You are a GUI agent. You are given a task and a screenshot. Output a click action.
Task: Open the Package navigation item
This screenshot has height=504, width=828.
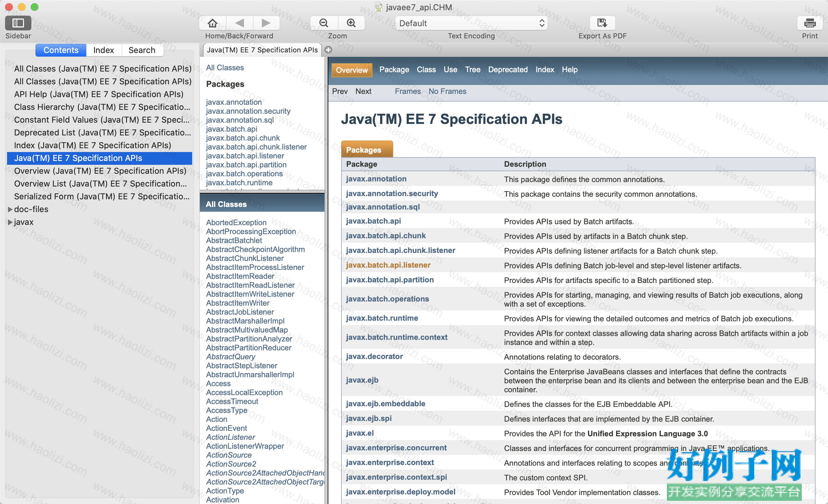394,70
